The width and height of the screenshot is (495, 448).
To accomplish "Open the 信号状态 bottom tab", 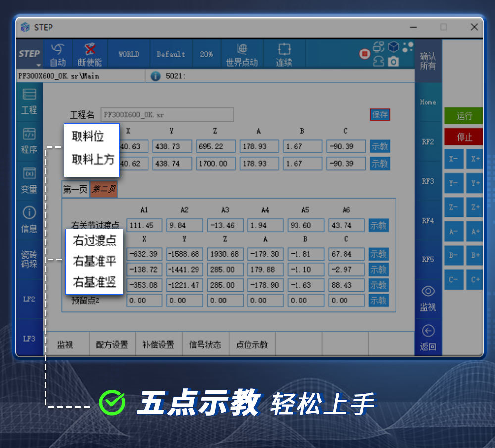I will click(205, 344).
